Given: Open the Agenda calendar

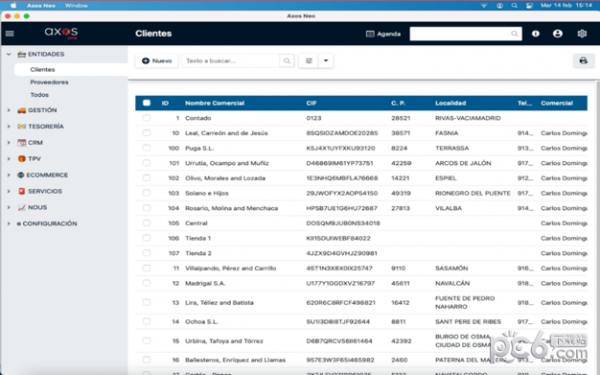Looking at the screenshot, I should coord(383,34).
